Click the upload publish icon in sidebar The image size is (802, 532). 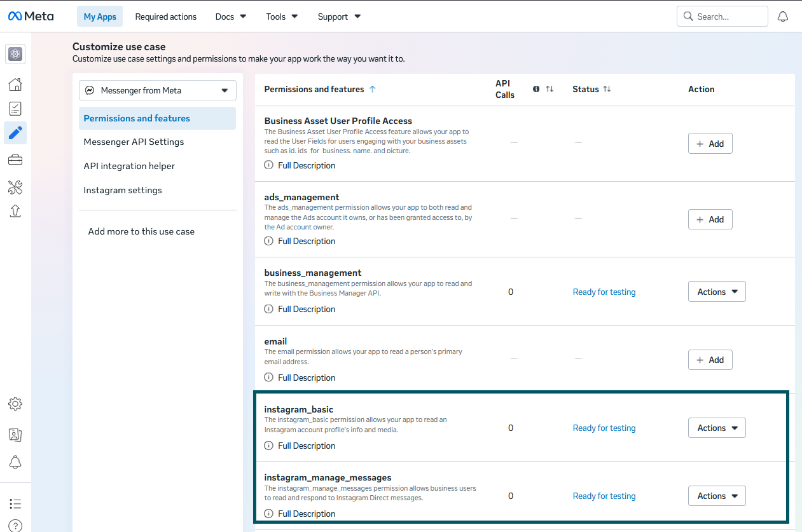(16, 211)
